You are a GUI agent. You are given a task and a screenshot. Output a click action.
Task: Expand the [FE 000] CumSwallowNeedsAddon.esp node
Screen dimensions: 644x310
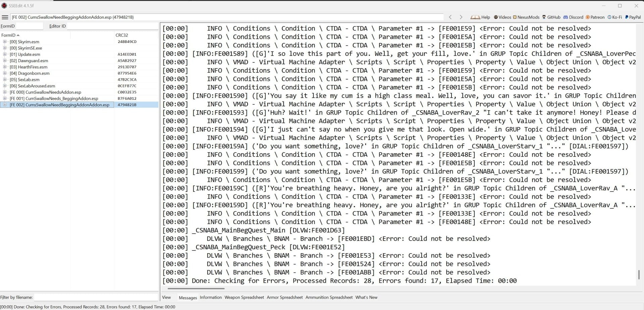click(5, 92)
